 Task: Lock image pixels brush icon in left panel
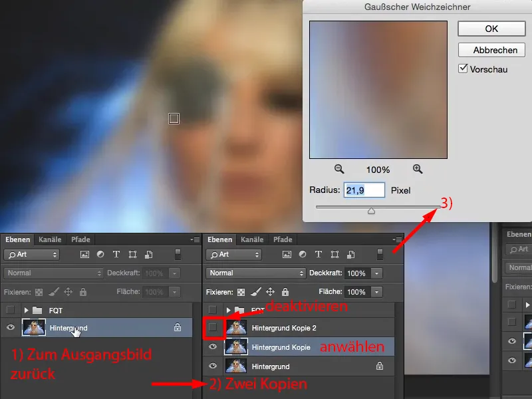point(54,292)
